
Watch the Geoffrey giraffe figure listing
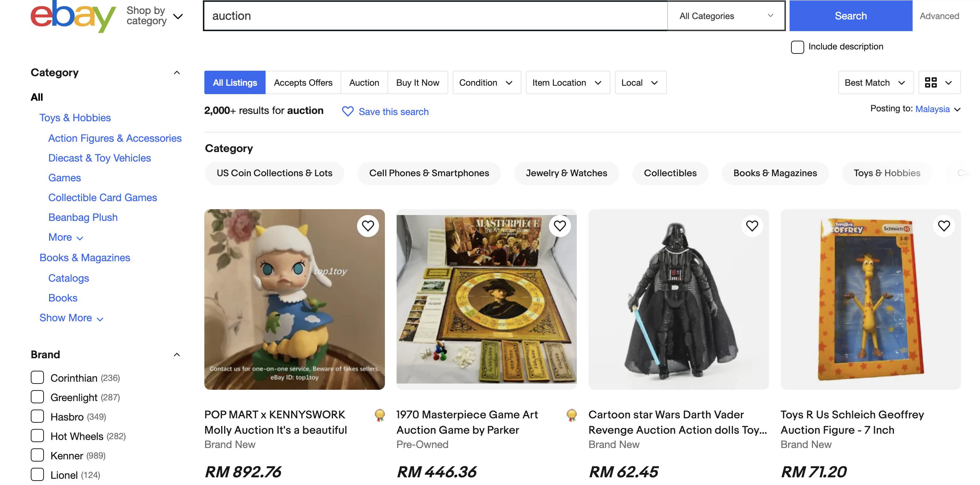pyautogui.click(x=944, y=226)
